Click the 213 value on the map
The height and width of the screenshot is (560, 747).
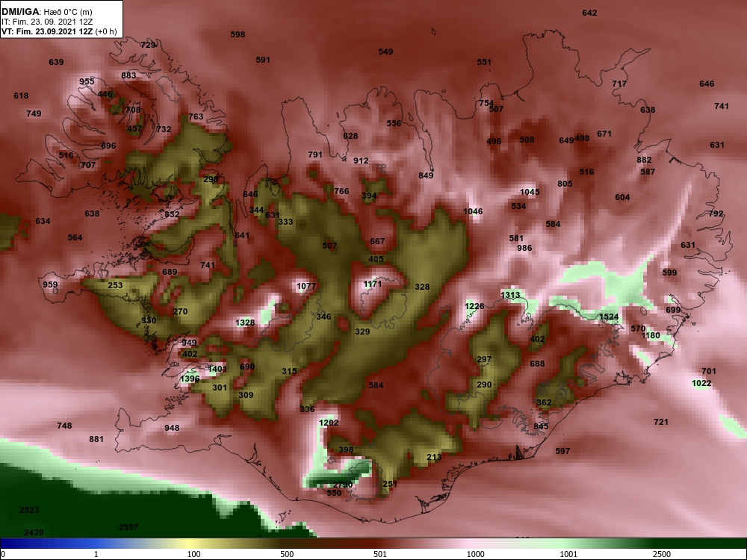pos(434,457)
